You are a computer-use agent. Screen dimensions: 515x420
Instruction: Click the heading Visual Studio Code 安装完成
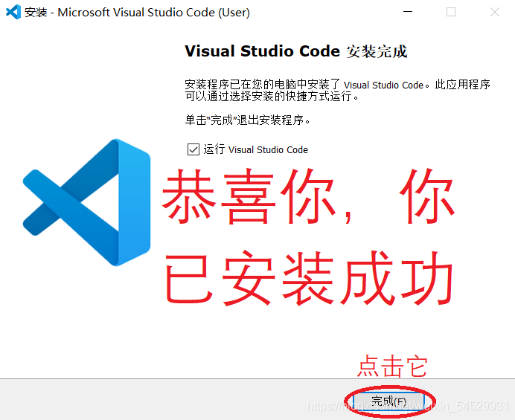point(296,51)
